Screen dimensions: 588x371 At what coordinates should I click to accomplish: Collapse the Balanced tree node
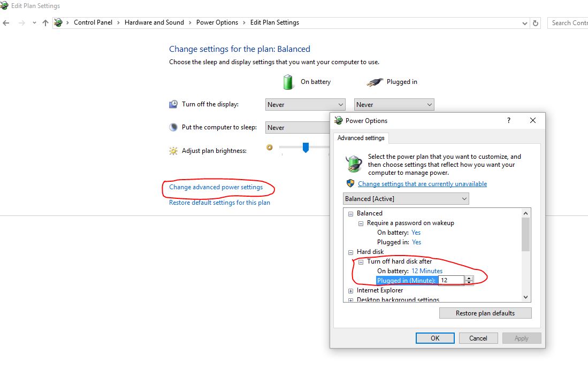click(x=351, y=213)
